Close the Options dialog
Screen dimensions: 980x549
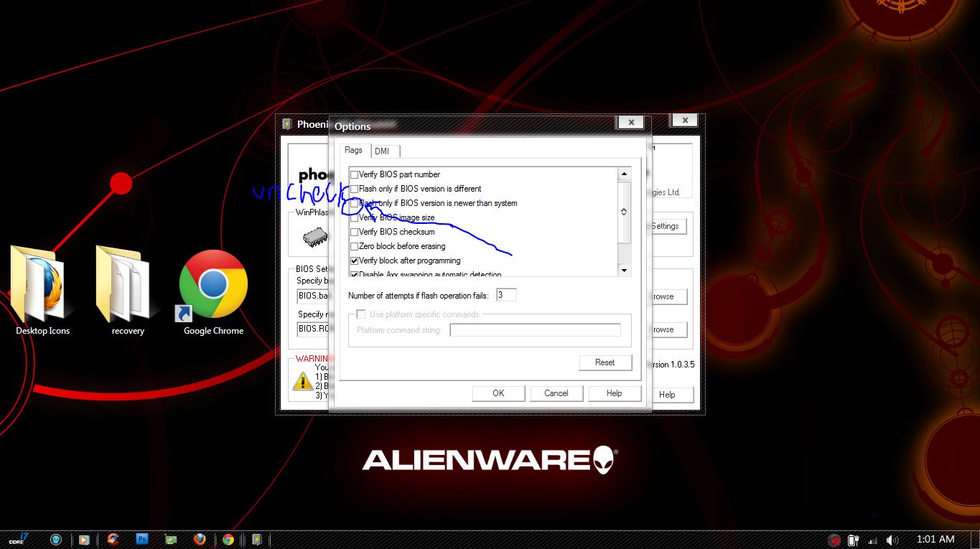click(630, 123)
